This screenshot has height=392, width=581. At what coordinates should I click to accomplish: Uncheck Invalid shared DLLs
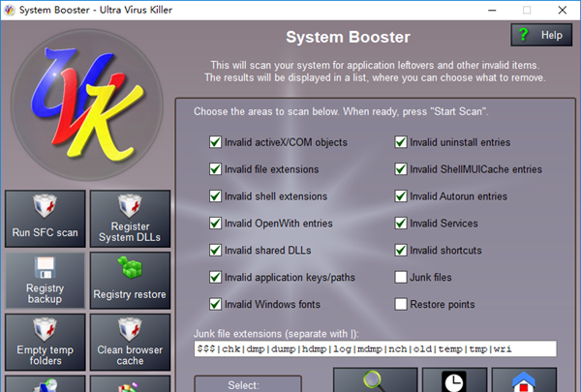click(x=215, y=251)
